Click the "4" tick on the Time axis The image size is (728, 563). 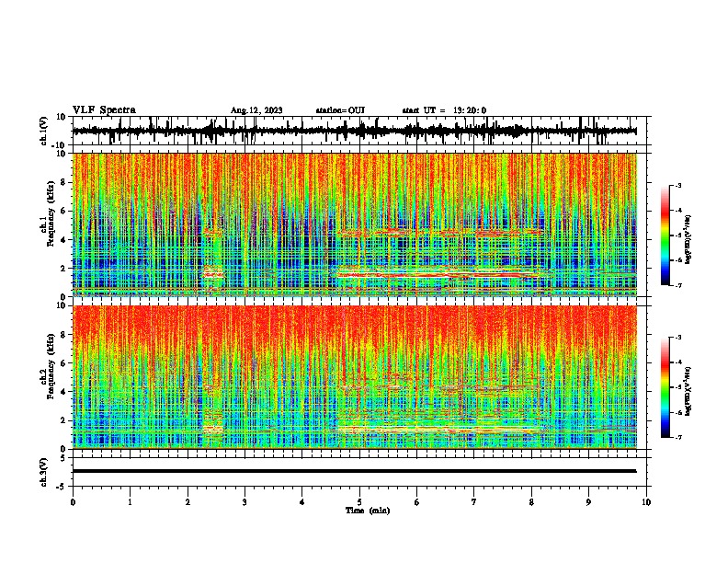[302, 502]
